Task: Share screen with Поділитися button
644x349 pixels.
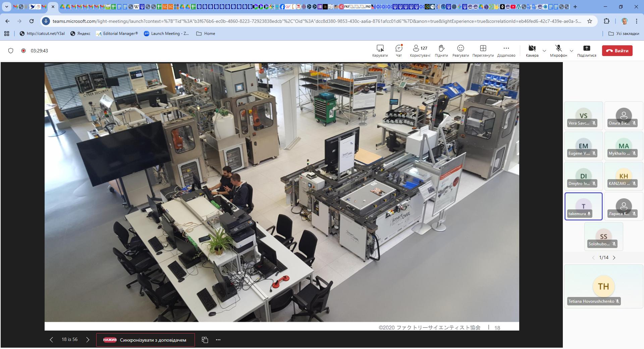Action: (586, 51)
